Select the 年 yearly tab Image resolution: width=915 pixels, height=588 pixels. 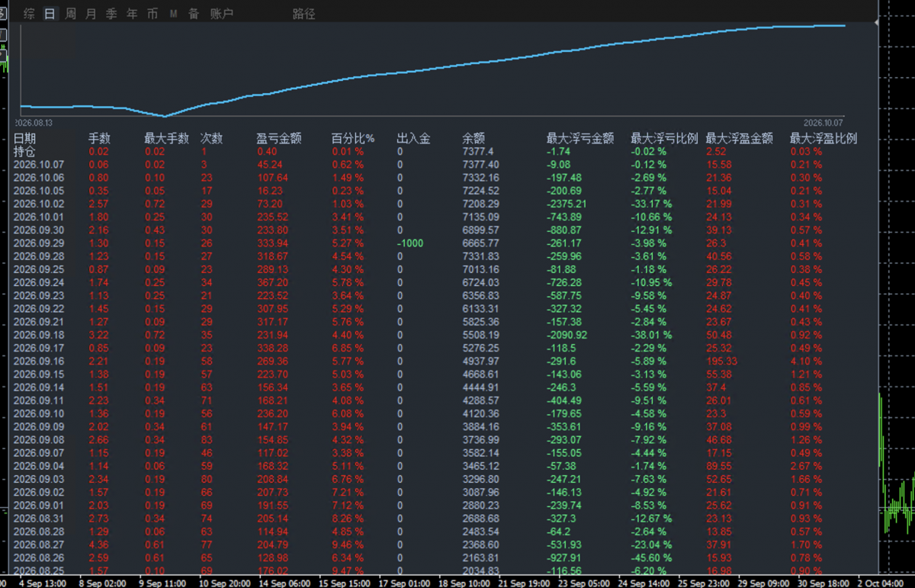(x=132, y=14)
